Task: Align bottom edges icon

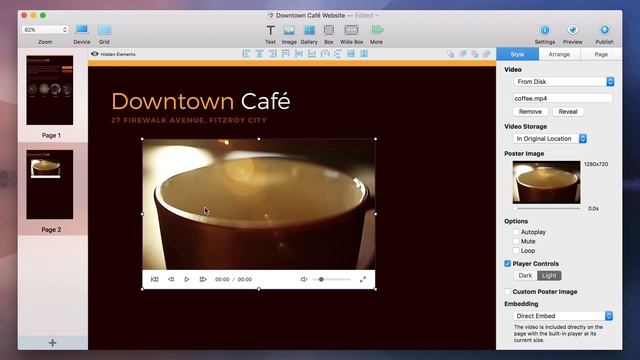Action: (312, 54)
